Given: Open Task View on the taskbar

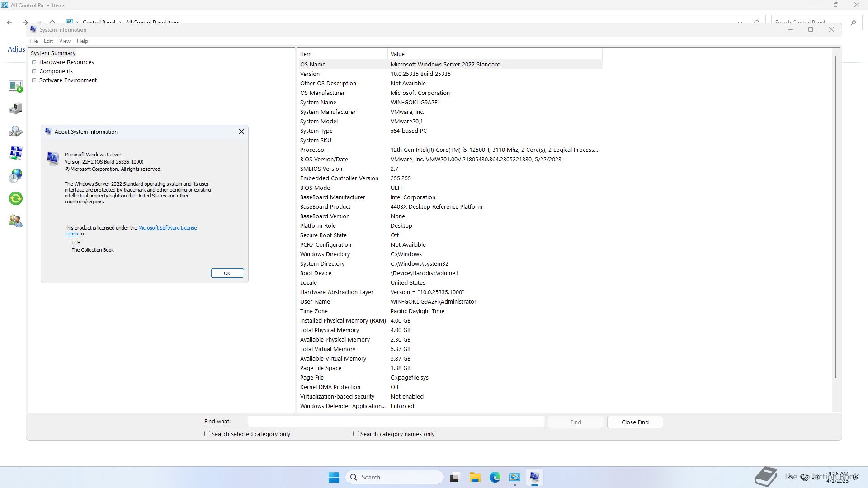Looking at the screenshot, I should [454, 477].
